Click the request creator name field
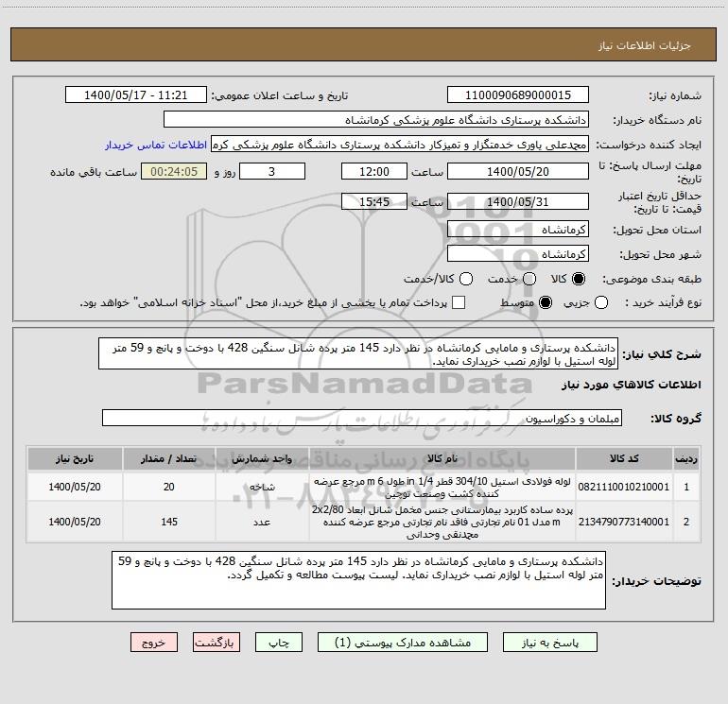The image size is (728, 704). pos(400,145)
